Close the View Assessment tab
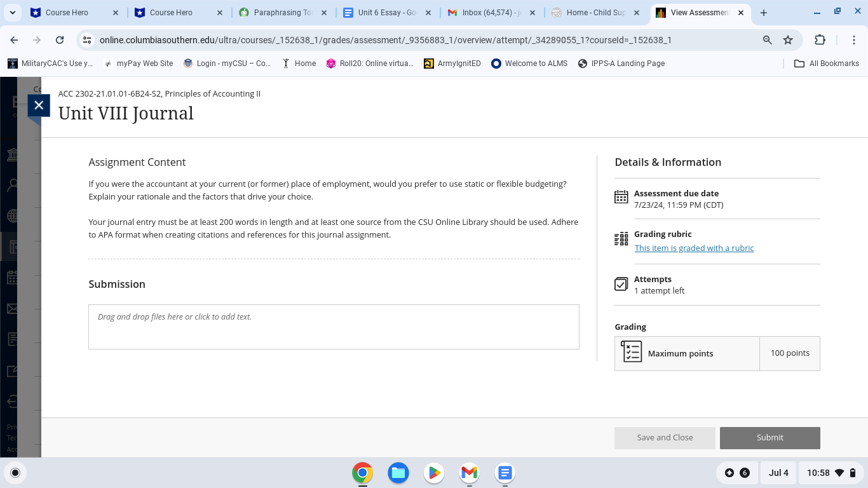The width and height of the screenshot is (868, 488). (741, 13)
